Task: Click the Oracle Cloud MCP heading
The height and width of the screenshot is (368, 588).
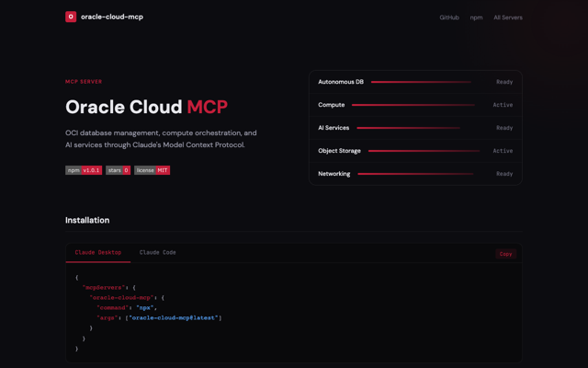Action: [146, 107]
